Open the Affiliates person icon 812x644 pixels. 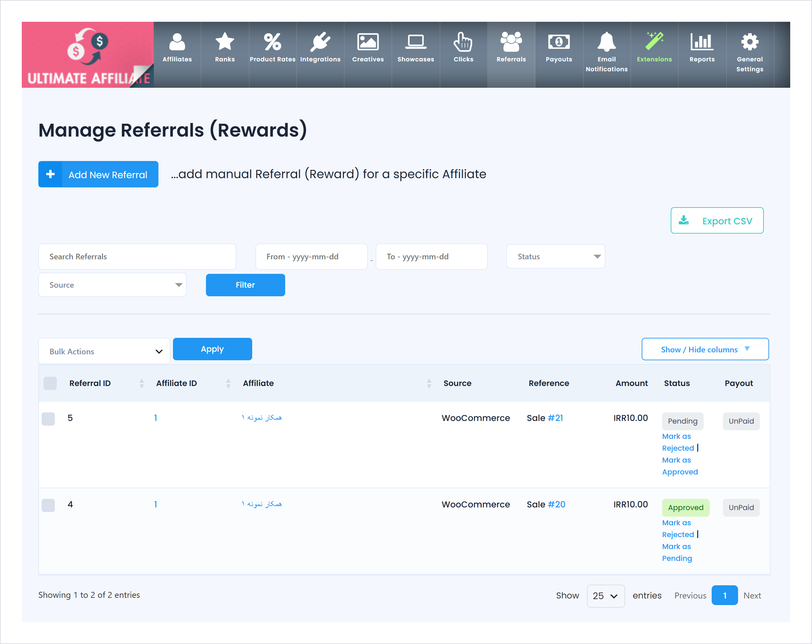click(x=177, y=41)
